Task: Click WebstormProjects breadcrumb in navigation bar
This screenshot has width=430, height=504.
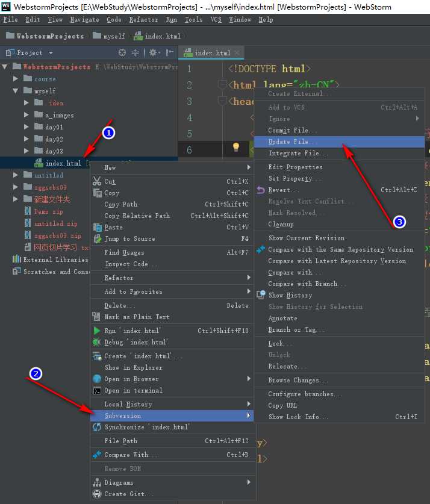Action: tap(45, 36)
